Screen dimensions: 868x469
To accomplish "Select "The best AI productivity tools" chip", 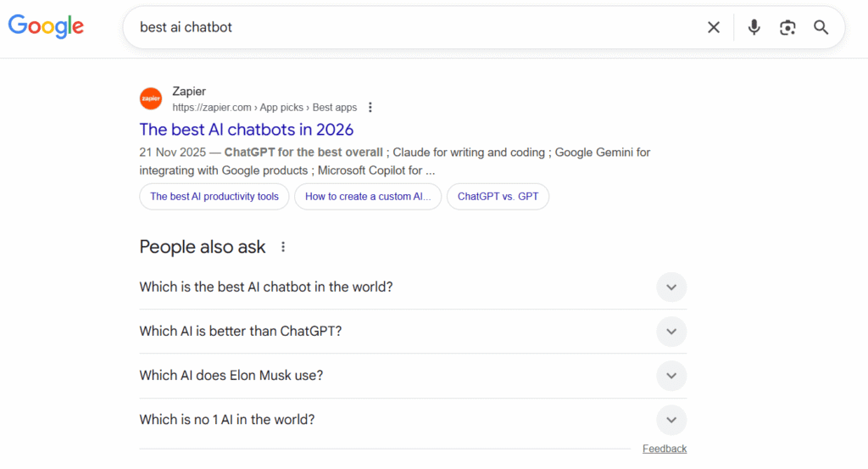I will click(x=214, y=197).
